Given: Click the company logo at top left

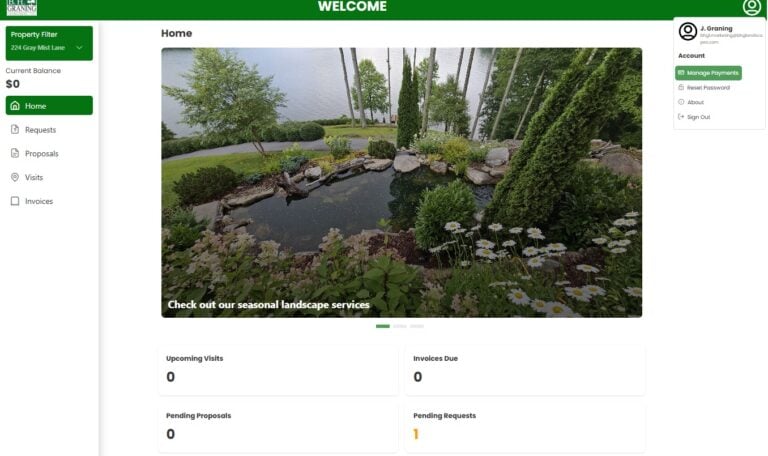Looking at the screenshot, I should pos(22,7).
